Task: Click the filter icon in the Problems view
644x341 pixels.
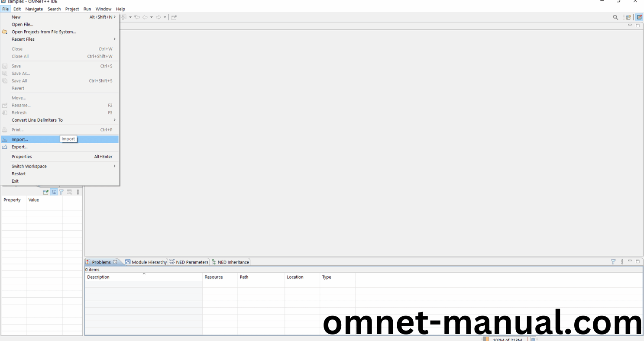Action: pos(613,262)
